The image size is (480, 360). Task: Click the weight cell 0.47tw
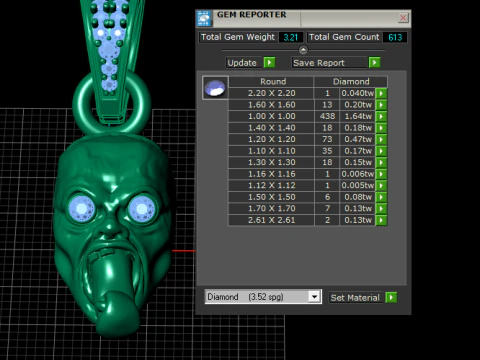tap(358, 139)
